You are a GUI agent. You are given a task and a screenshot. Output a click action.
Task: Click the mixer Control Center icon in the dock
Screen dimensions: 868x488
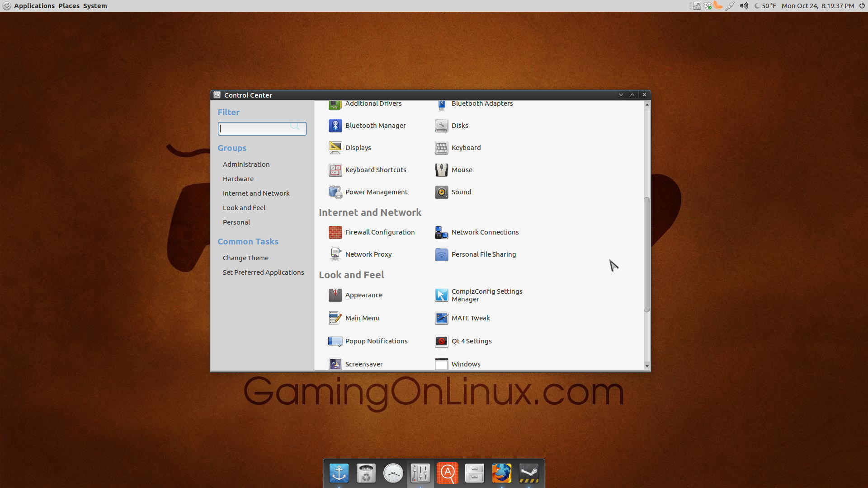[x=420, y=473]
